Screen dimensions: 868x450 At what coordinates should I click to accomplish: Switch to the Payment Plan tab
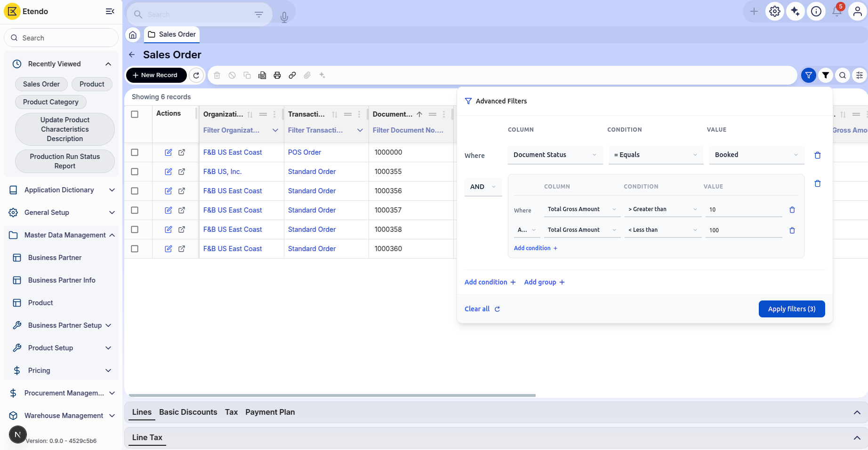[x=270, y=412]
